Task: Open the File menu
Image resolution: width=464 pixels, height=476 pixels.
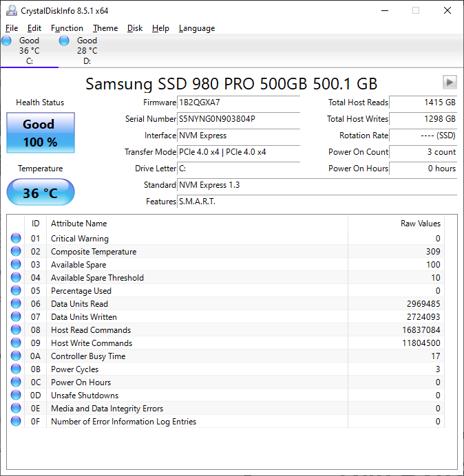Action: 12,28
